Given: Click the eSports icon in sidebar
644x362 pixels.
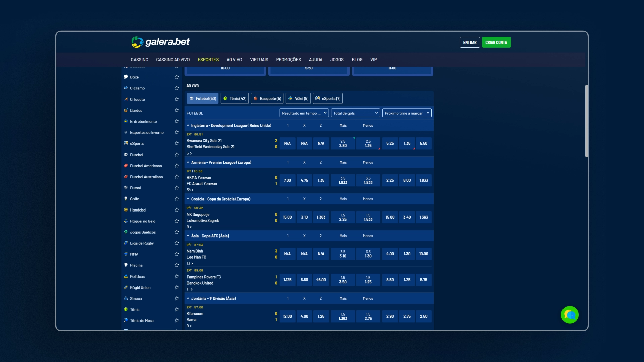Looking at the screenshot, I should [x=126, y=143].
